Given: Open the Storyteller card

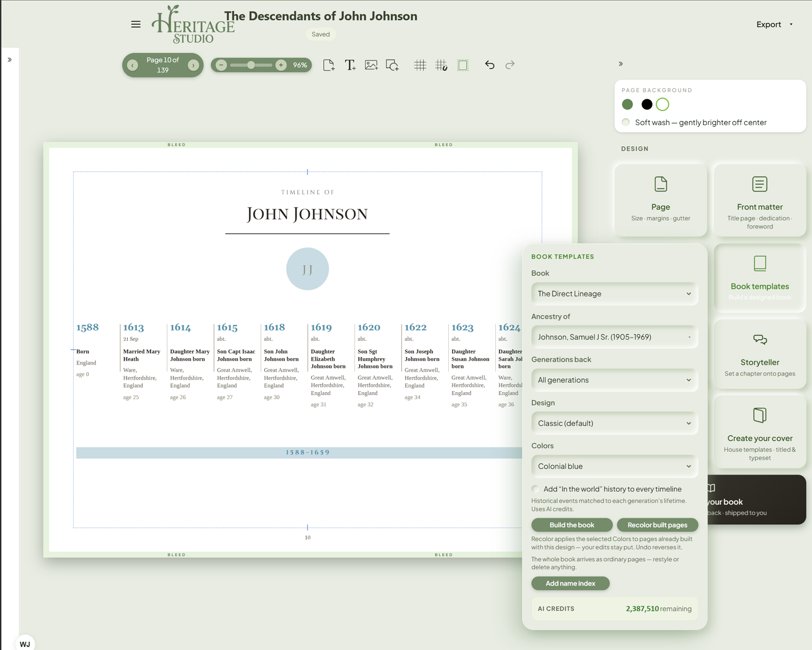Looking at the screenshot, I should click(x=760, y=354).
